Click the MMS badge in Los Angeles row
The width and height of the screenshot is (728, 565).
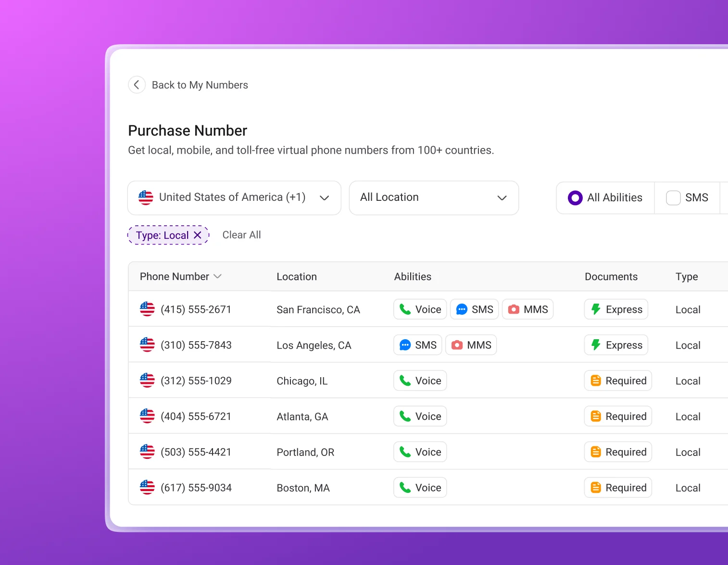click(x=471, y=345)
